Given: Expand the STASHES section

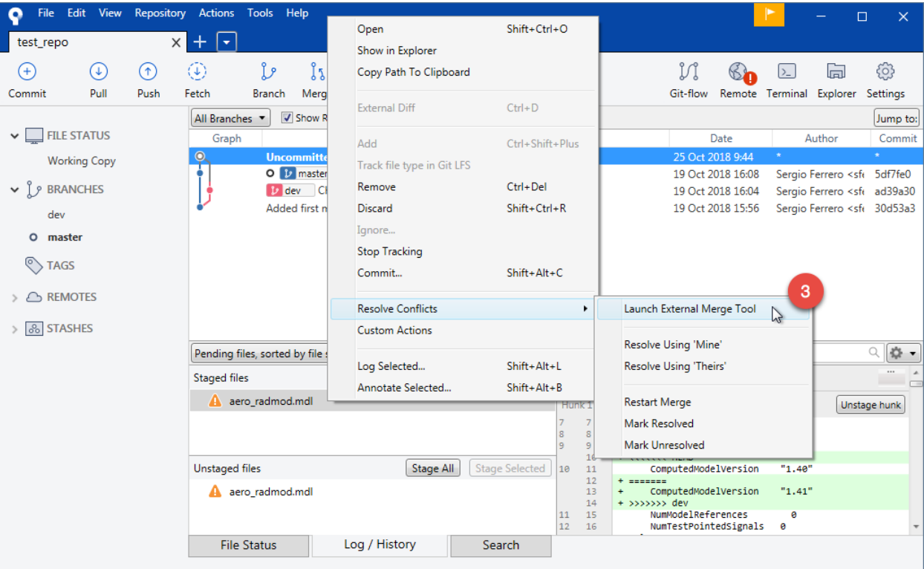Looking at the screenshot, I should coord(14,328).
